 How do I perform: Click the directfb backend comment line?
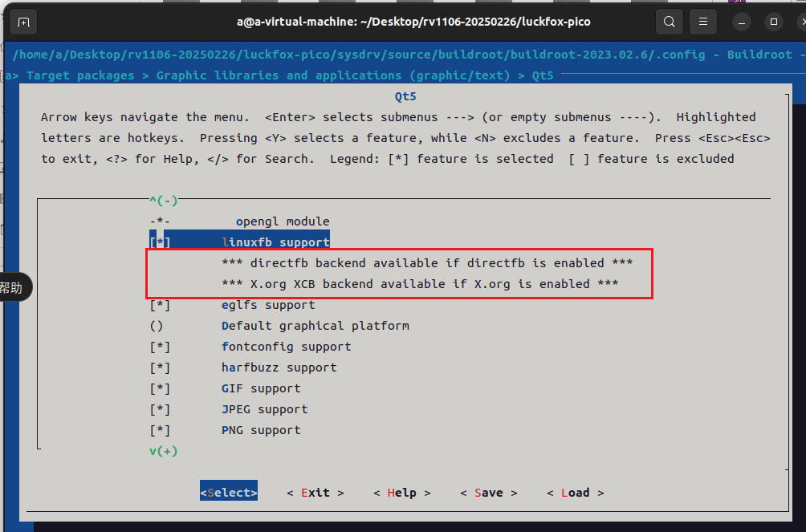[427, 262]
